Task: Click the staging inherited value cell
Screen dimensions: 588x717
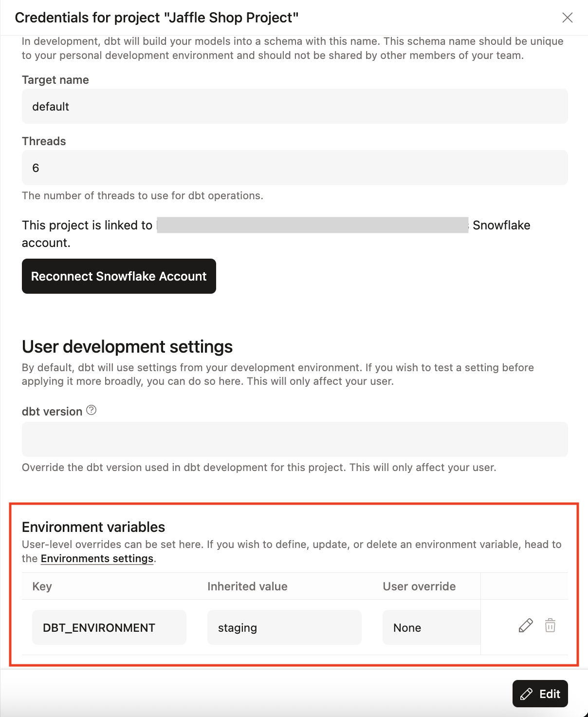Action: pos(284,627)
